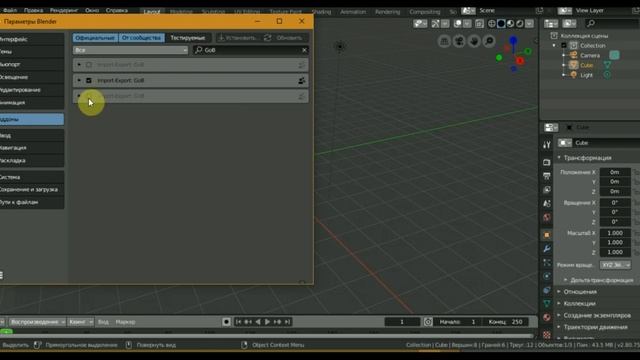
Task: Open Навигация preferences section
Action: click(31, 148)
